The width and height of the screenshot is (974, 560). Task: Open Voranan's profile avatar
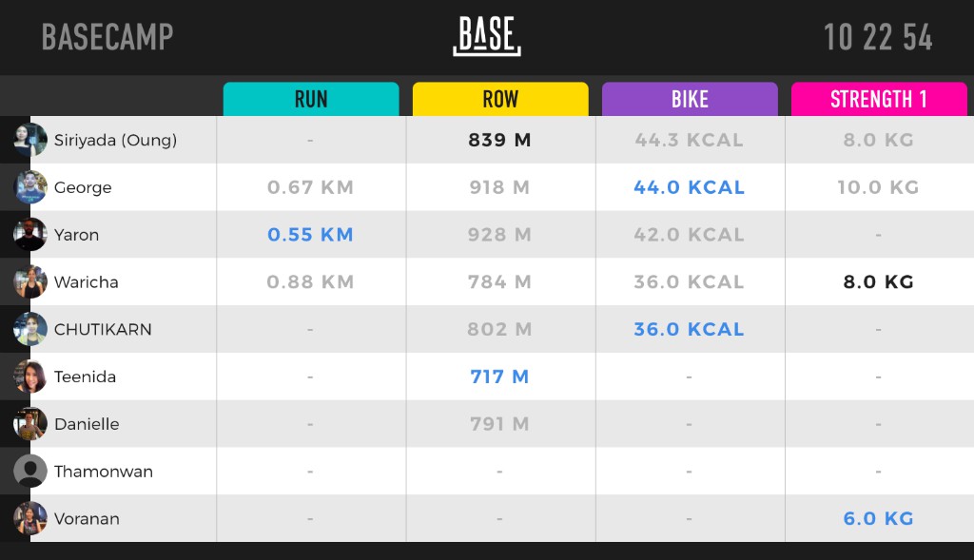(29, 519)
